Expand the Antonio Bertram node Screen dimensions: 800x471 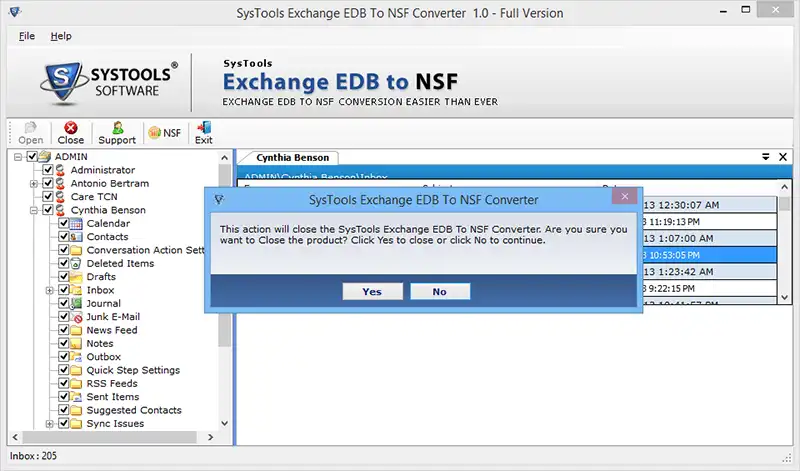[x=34, y=183]
